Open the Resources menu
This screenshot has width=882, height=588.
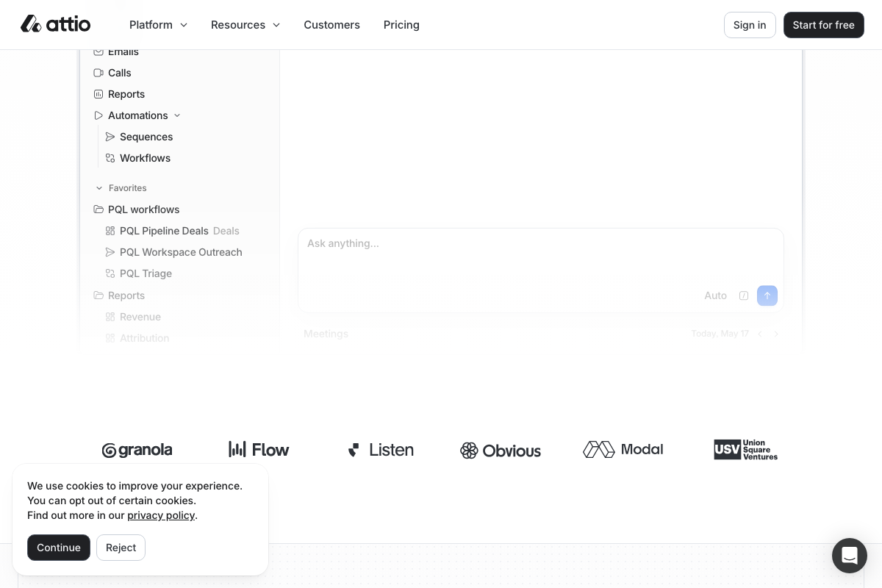245,25
